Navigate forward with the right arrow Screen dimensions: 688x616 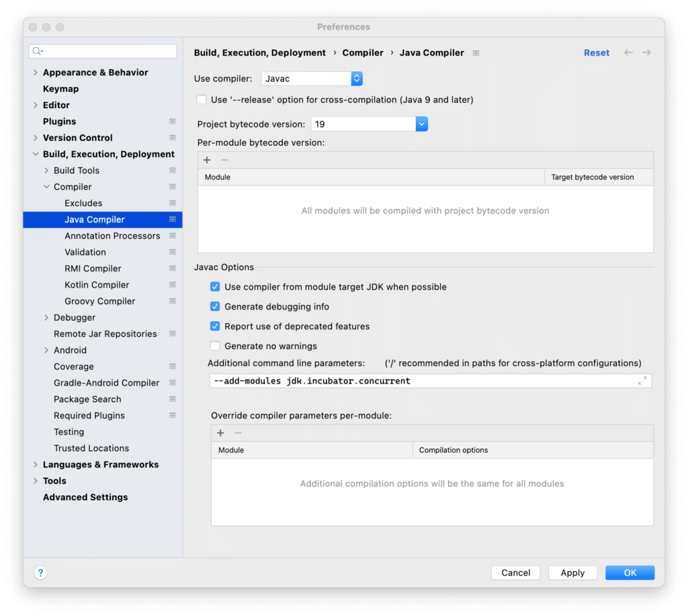647,52
